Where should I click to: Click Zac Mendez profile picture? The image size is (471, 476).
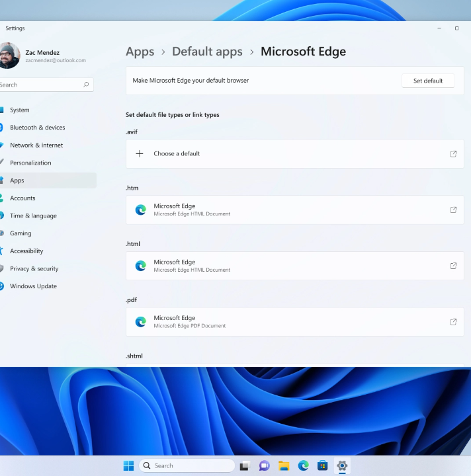point(9,56)
